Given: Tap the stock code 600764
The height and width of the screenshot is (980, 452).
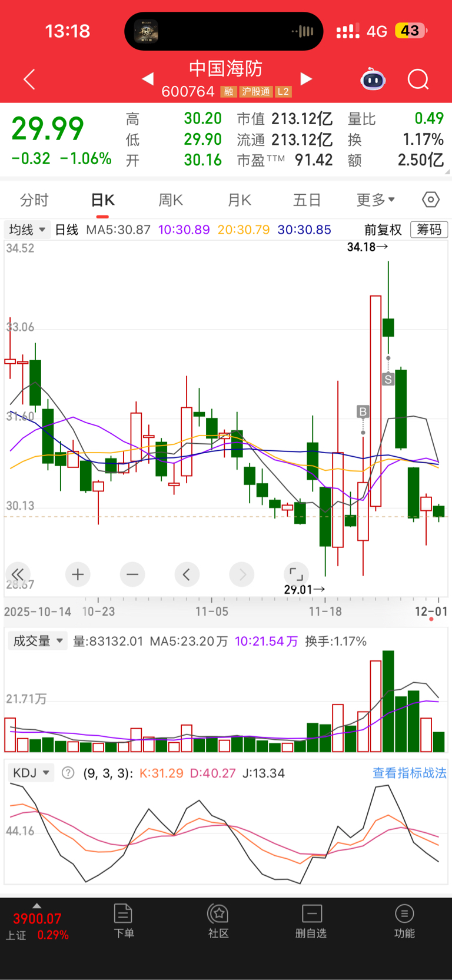Looking at the screenshot, I should [x=188, y=92].
